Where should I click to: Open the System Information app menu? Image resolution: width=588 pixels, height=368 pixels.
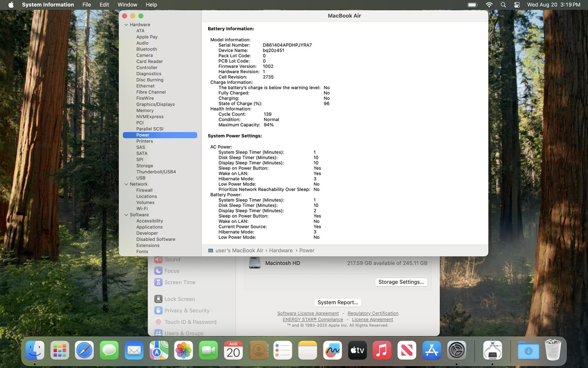[48, 5]
